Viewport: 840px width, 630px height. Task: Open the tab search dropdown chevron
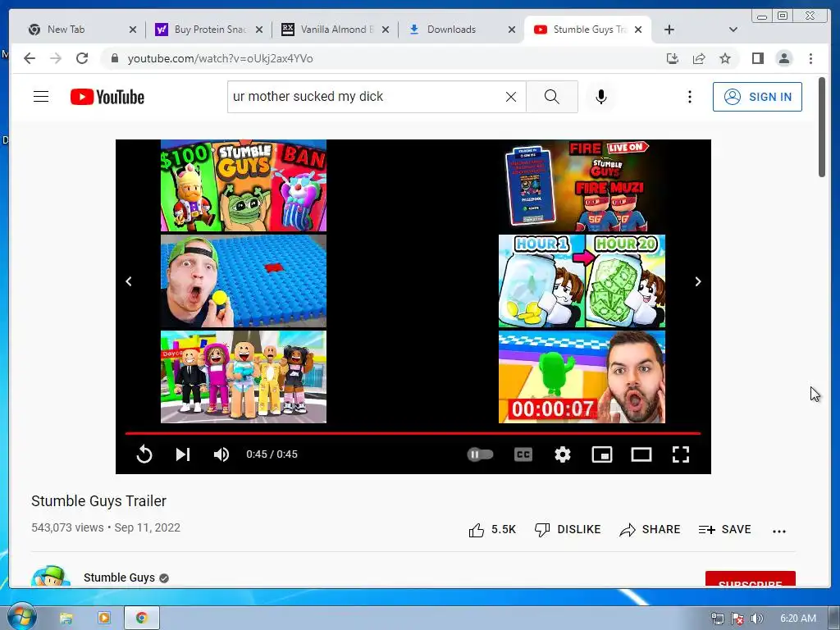pos(733,30)
